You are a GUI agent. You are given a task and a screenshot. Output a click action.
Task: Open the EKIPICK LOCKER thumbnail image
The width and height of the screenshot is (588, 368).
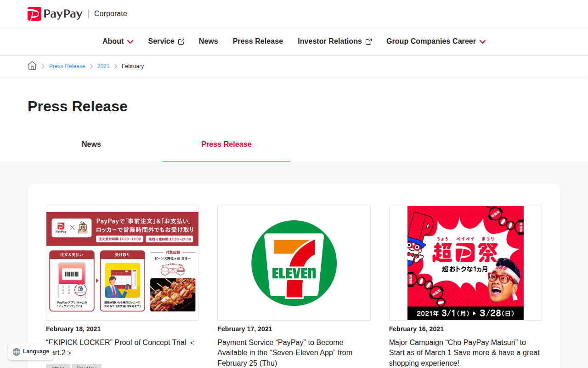pyautogui.click(x=122, y=263)
